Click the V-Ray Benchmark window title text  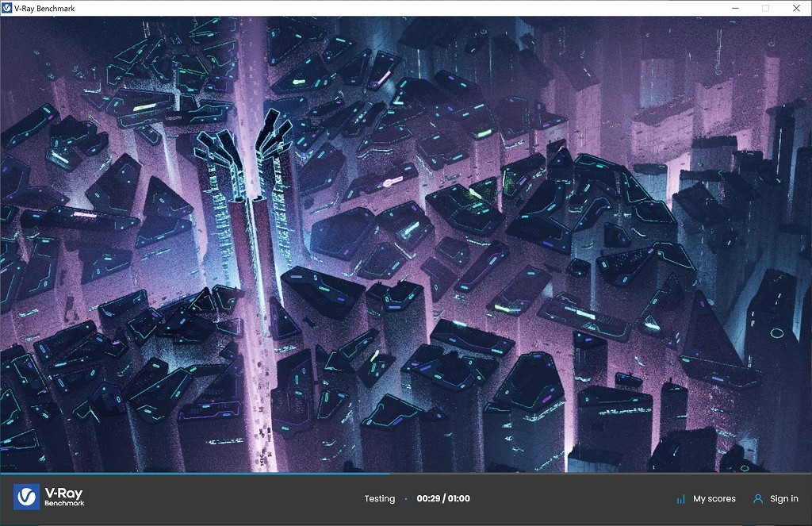tap(44, 8)
